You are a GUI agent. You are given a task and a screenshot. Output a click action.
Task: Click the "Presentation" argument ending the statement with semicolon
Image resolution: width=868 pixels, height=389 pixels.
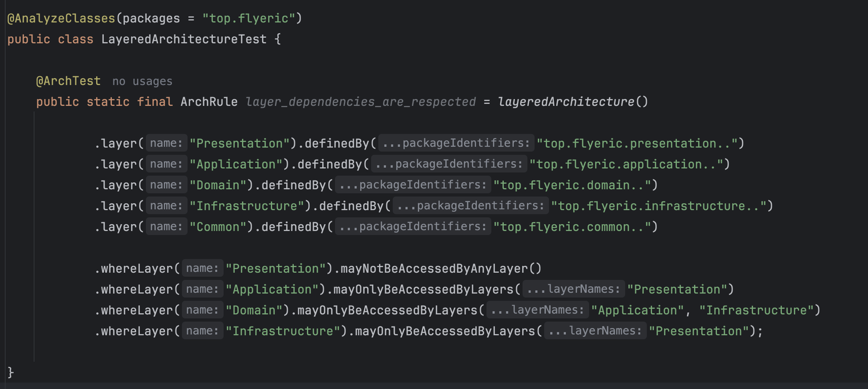(699, 331)
